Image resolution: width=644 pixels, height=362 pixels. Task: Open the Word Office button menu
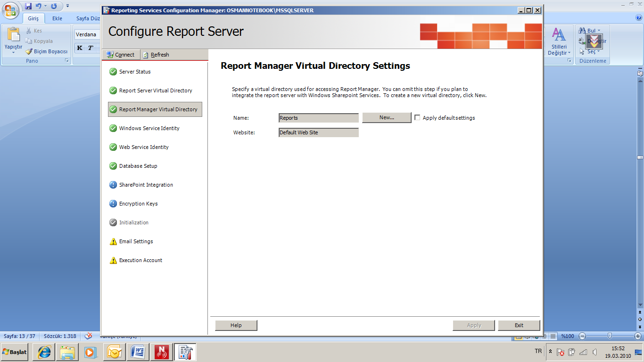click(x=10, y=10)
